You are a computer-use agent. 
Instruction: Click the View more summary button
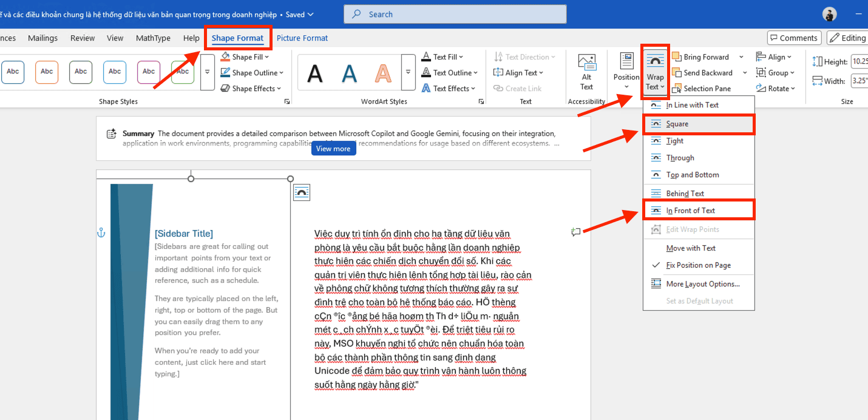(333, 149)
